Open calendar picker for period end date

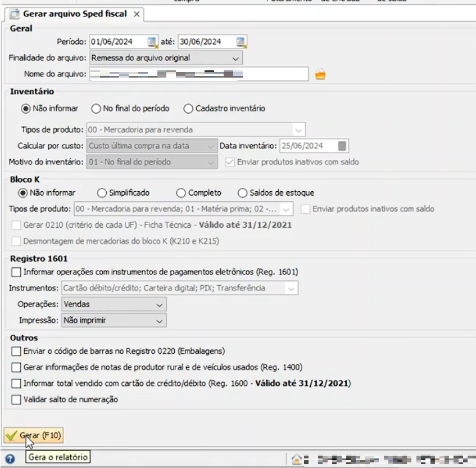pos(241,42)
